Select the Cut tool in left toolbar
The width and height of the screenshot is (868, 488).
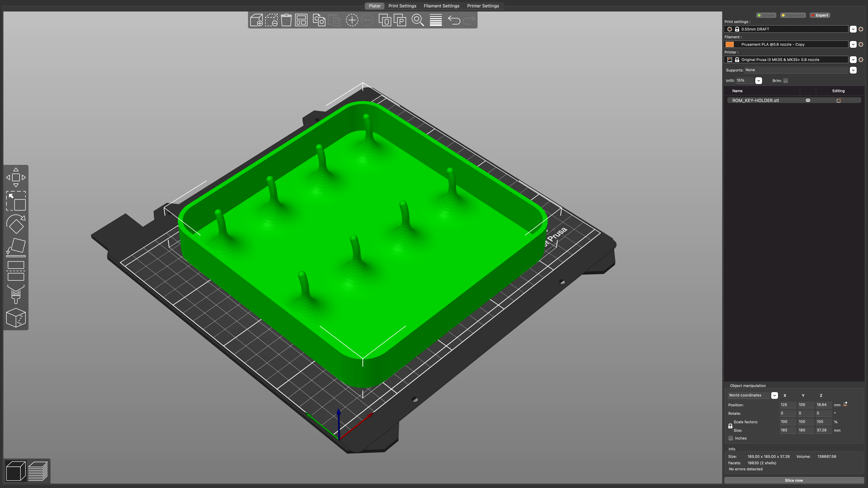[16, 271]
